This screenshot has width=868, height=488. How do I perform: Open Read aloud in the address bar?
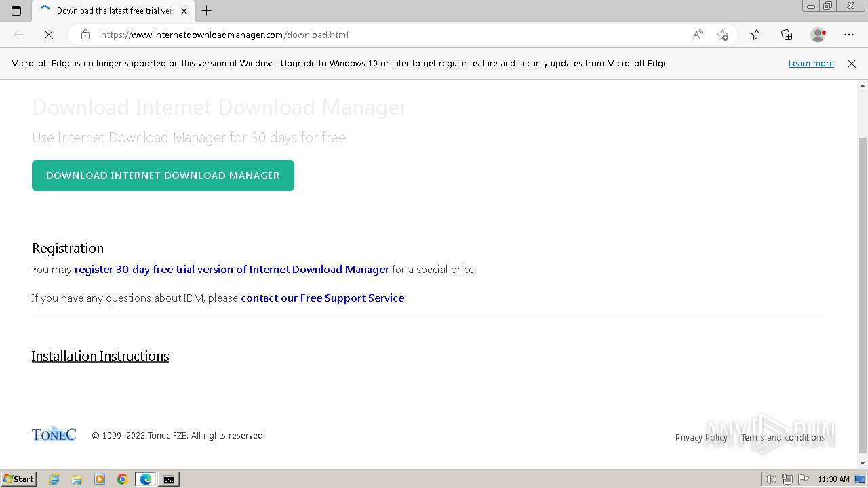[698, 35]
